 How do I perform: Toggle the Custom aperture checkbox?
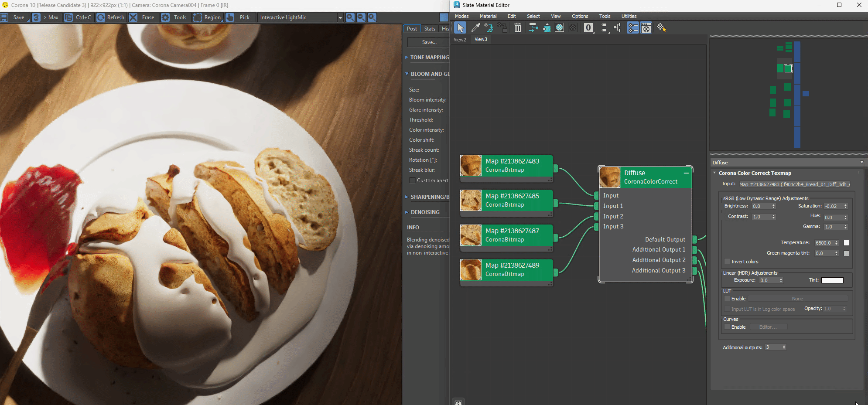click(x=412, y=180)
